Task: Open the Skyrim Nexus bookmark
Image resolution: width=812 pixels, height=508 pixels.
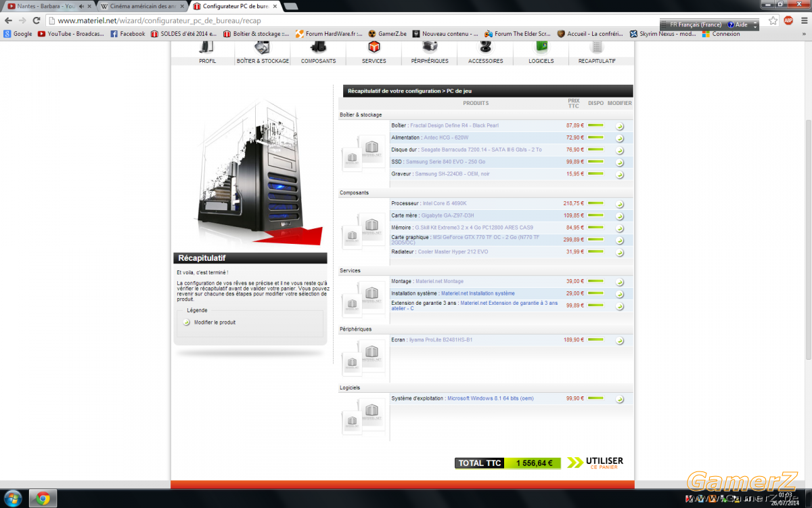Action: coord(662,33)
